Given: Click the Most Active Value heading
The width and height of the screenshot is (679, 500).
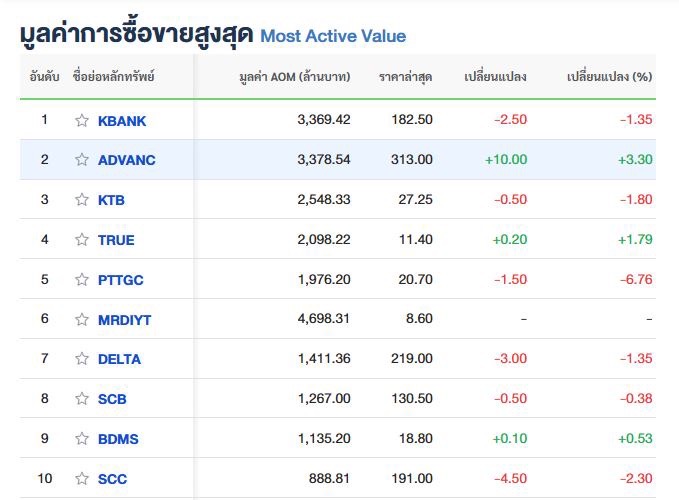Looking at the screenshot, I should pos(333,36).
